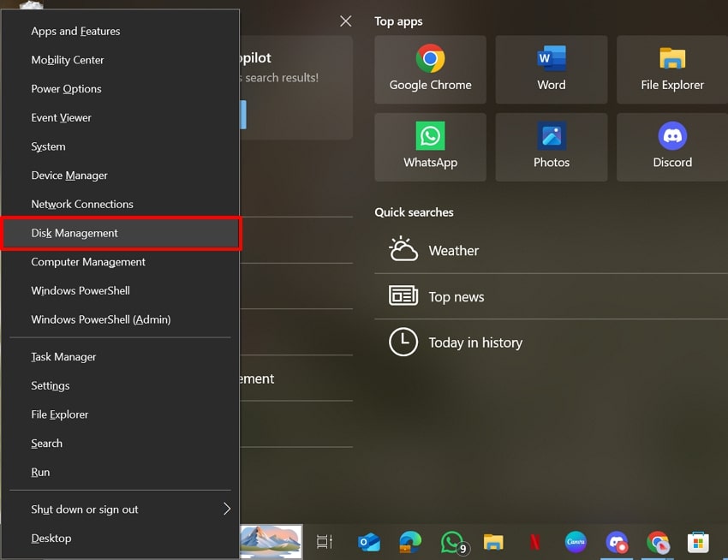Open Canva from the taskbar

[x=575, y=542]
